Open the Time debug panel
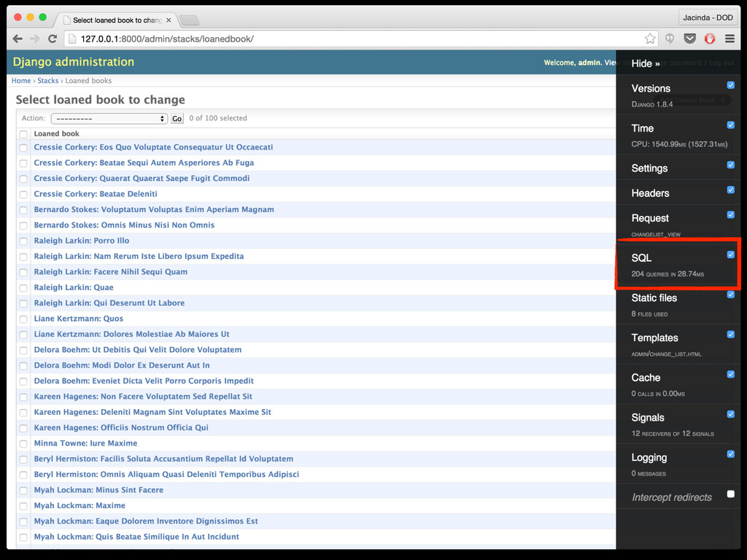 tap(642, 128)
